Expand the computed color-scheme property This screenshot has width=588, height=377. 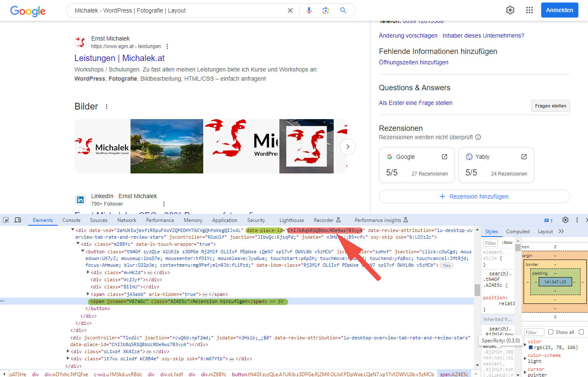525,358
